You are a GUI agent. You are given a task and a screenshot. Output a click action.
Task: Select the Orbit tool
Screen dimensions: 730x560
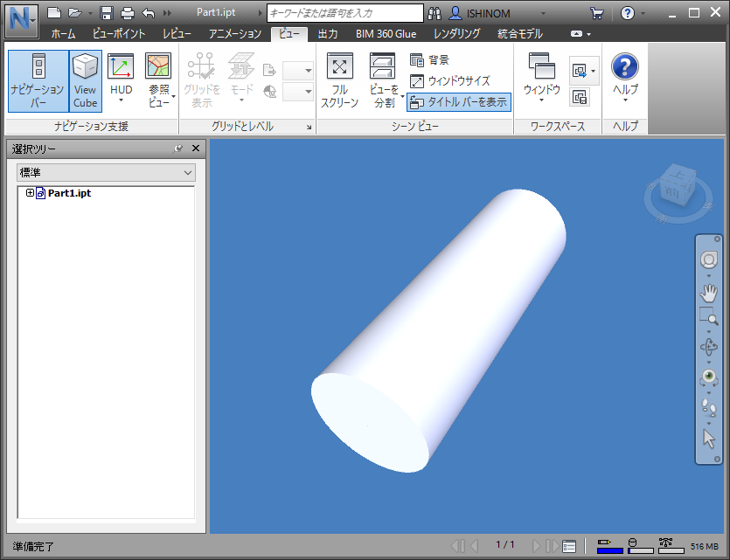[708, 345]
